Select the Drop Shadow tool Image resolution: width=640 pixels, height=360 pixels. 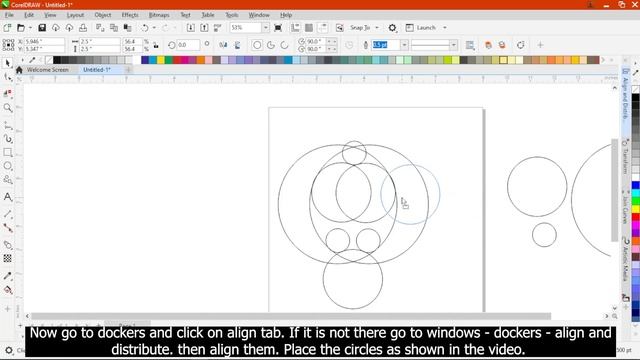(x=7, y=245)
